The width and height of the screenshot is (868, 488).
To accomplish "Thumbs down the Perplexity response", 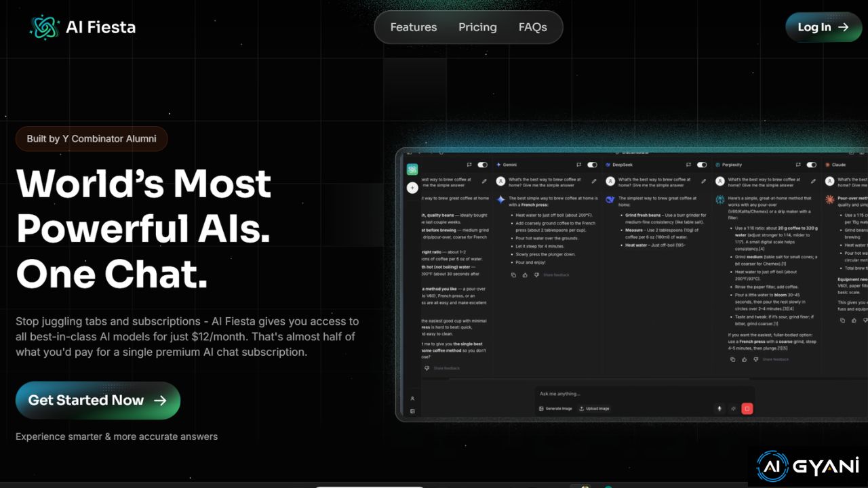I will coord(756,359).
